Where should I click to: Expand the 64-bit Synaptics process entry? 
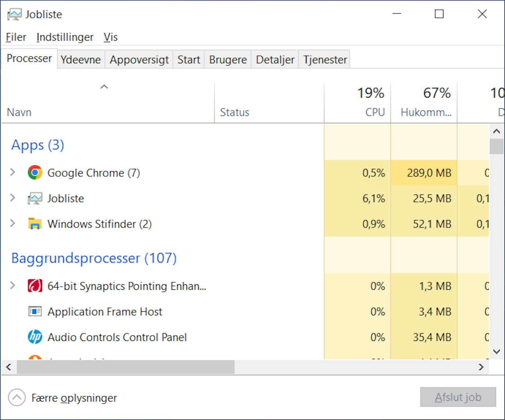click(x=13, y=286)
